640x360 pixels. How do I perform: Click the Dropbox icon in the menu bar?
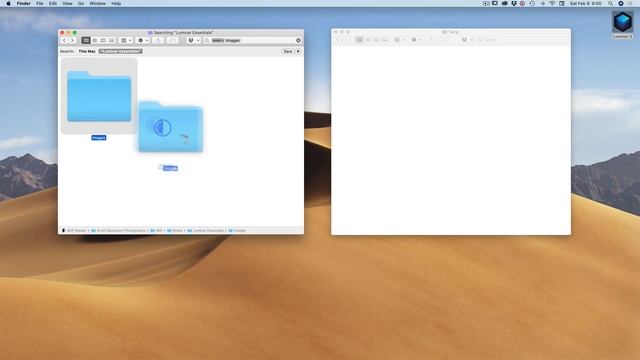[x=513, y=3]
